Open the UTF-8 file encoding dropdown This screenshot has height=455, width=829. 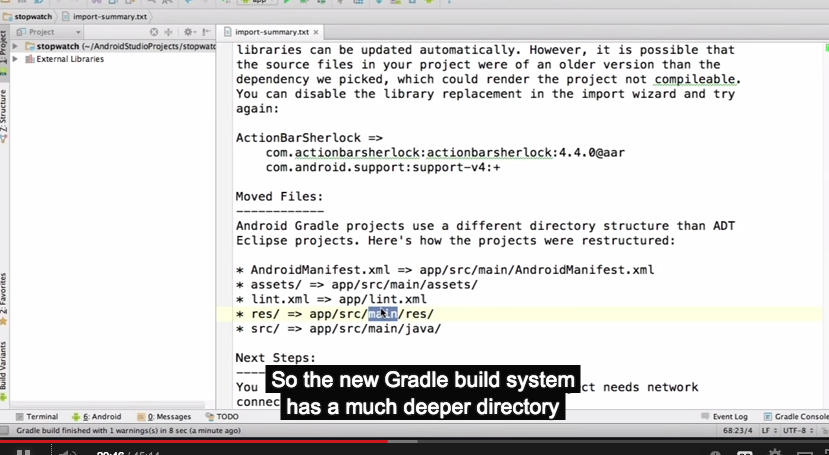(x=797, y=431)
